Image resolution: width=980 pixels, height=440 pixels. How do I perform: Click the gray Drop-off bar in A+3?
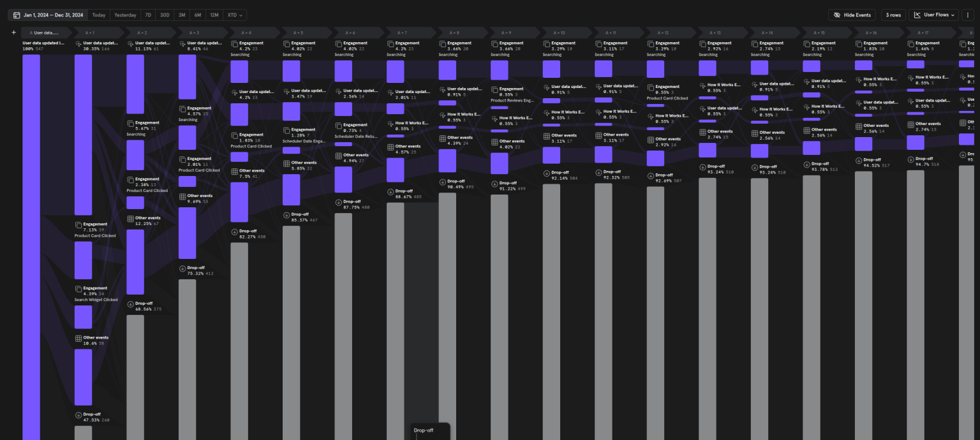tap(187, 357)
